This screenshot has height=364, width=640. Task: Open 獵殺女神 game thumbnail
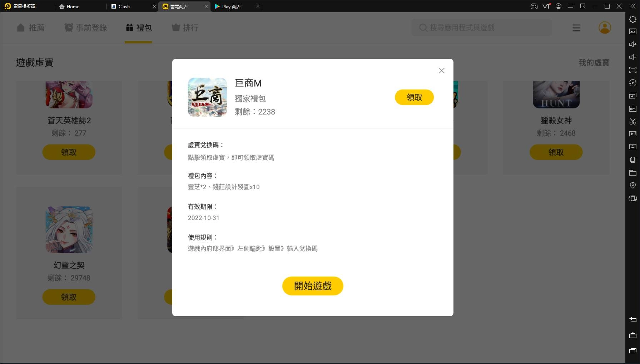pyautogui.click(x=556, y=95)
